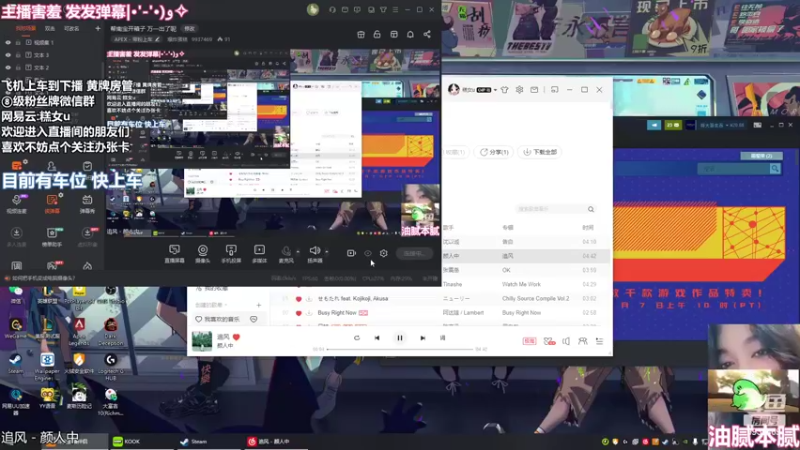Open the phone-casting source in the streaming tool
The image size is (800, 450).
231,253
